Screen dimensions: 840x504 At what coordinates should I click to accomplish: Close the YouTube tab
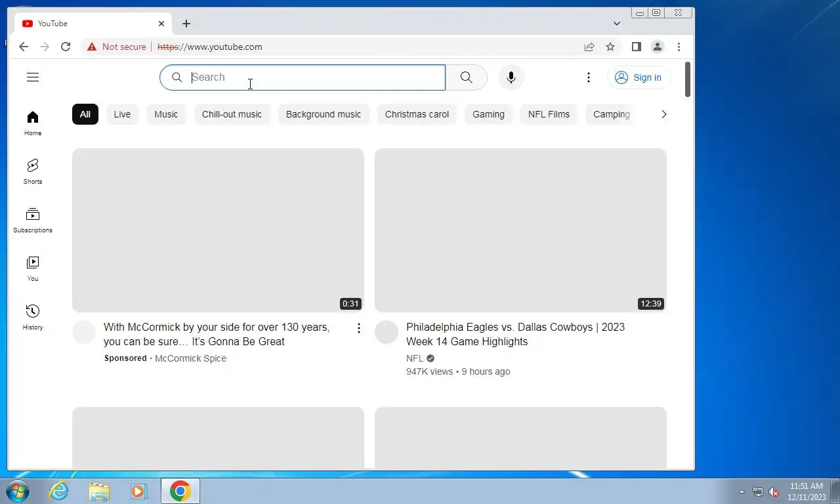click(x=161, y=24)
